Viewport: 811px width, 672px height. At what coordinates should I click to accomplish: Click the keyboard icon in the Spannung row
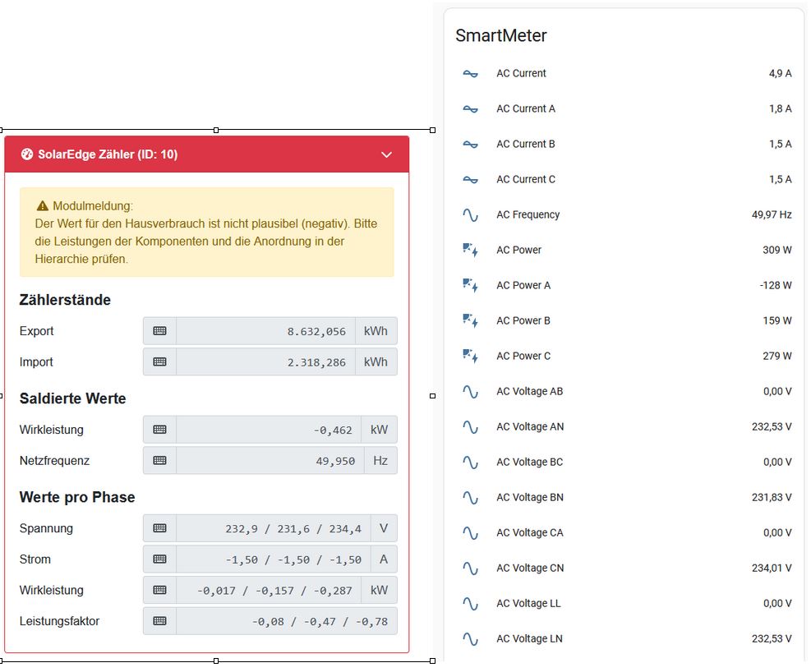159,528
